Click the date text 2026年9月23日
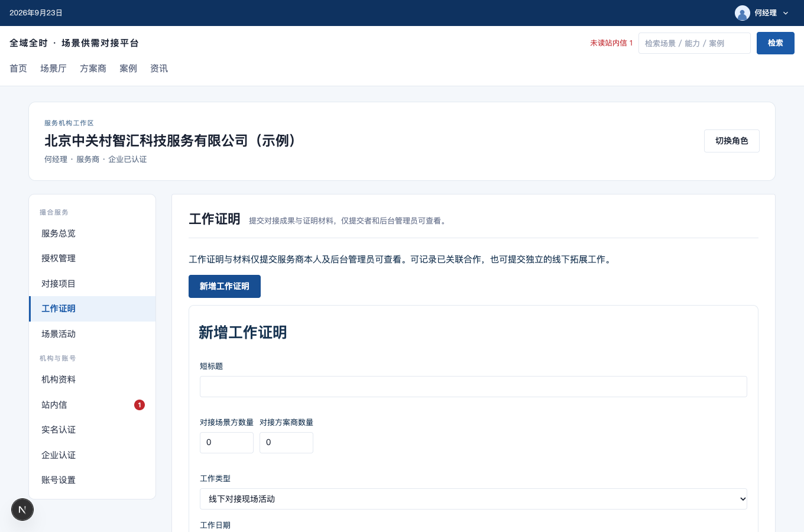 point(36,13)
